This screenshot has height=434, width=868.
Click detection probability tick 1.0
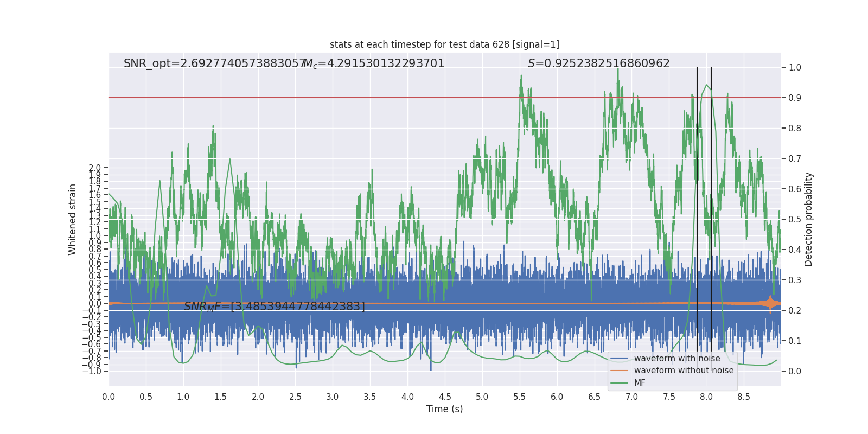[x=795, y=68]
